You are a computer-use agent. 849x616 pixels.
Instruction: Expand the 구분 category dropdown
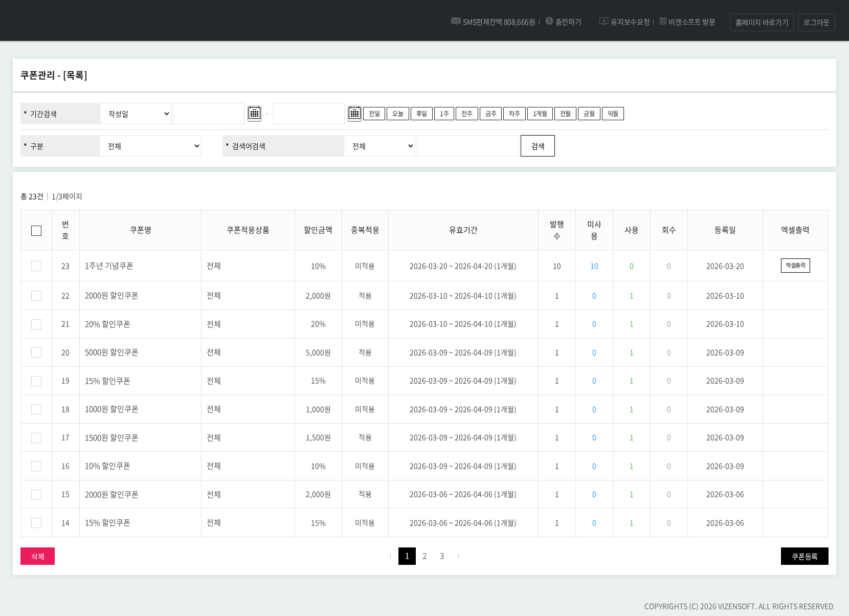coord(151,146)
